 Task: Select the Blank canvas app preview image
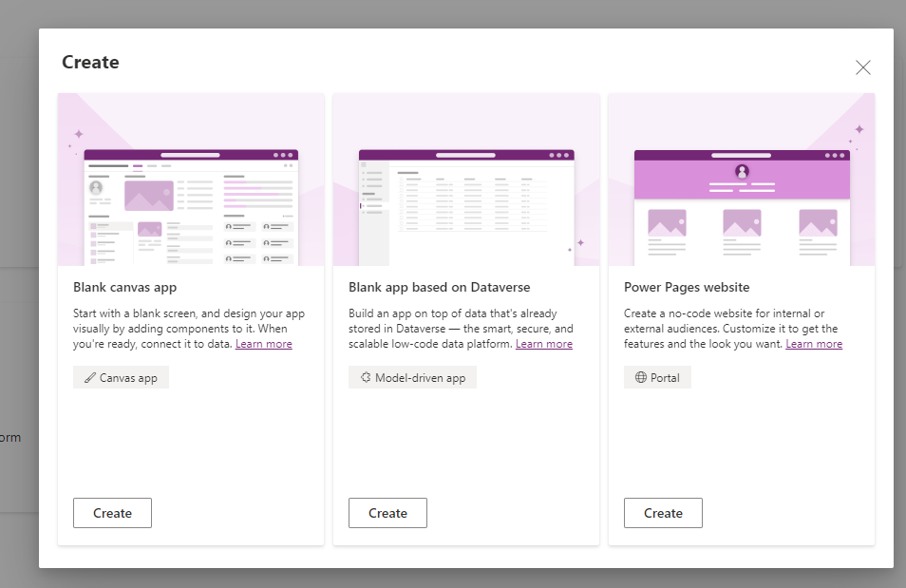pyautogui.click(x=191, y=180)
